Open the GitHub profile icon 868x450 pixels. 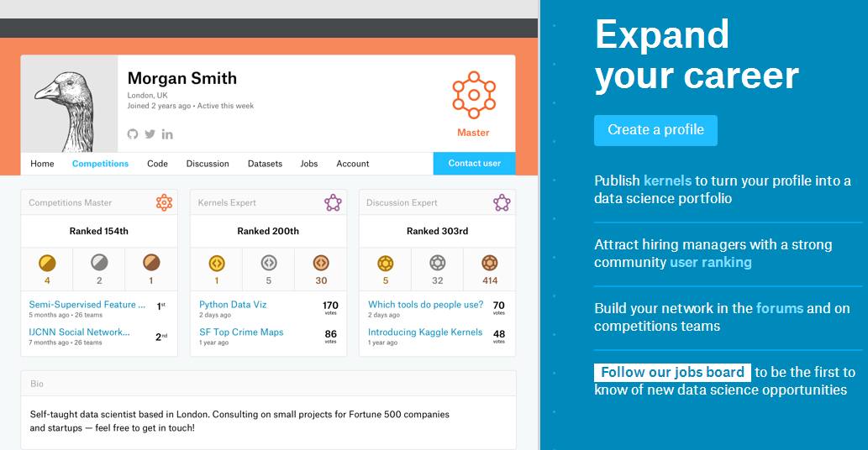(x=133, y=134)
